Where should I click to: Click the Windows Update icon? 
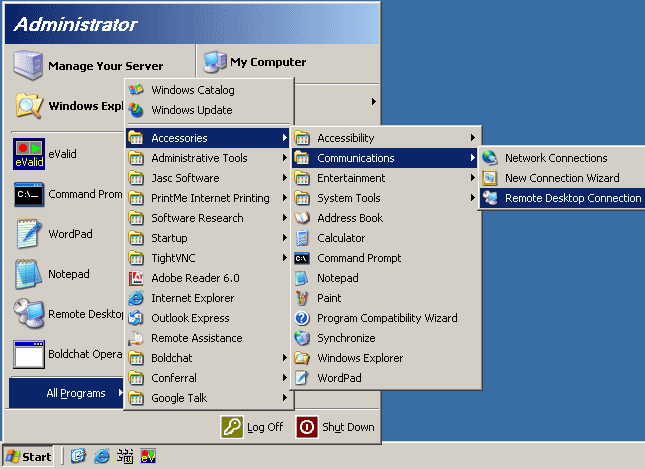click(136, 110)
